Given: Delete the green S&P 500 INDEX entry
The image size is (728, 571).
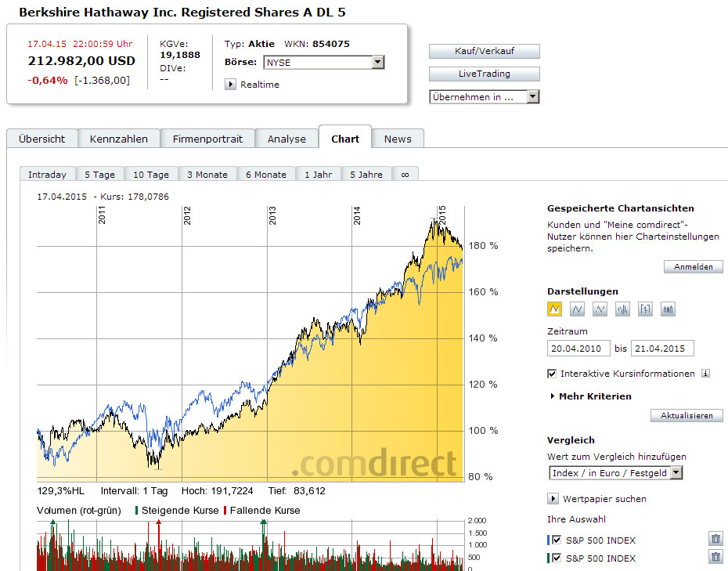Looking at the screenshot, I should [x=715, y=557].
